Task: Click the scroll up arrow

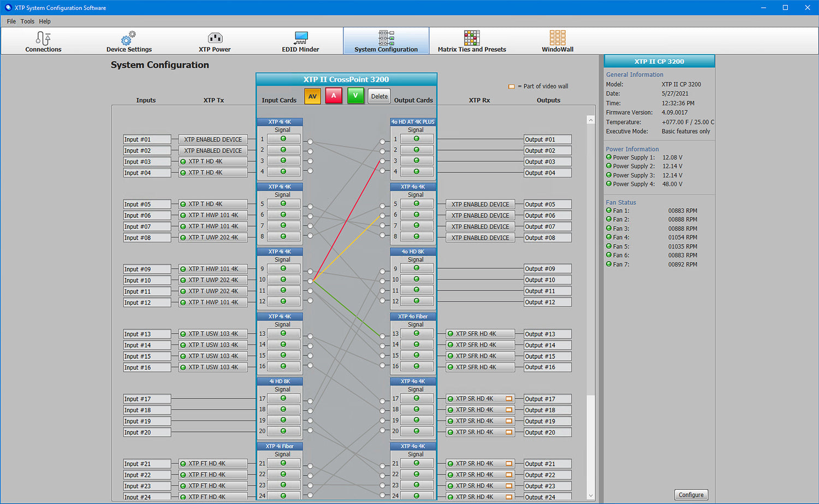Action: coord(591,120)
